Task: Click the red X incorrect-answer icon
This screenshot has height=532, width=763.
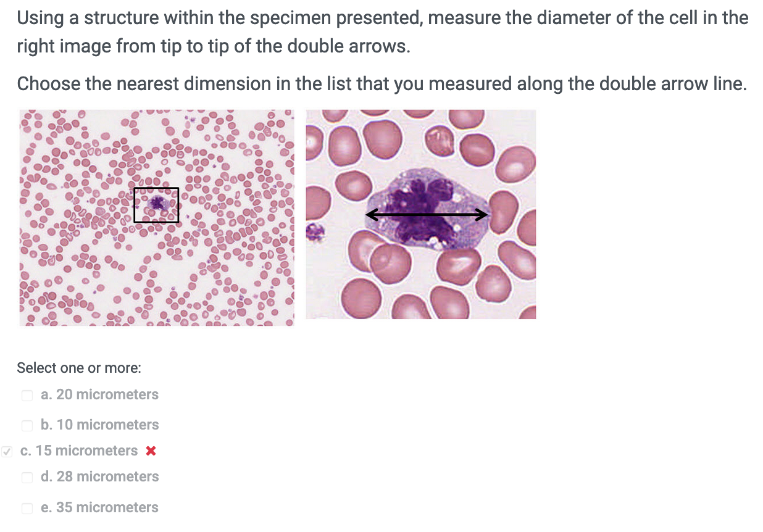Action: click(x=150, y=451)
